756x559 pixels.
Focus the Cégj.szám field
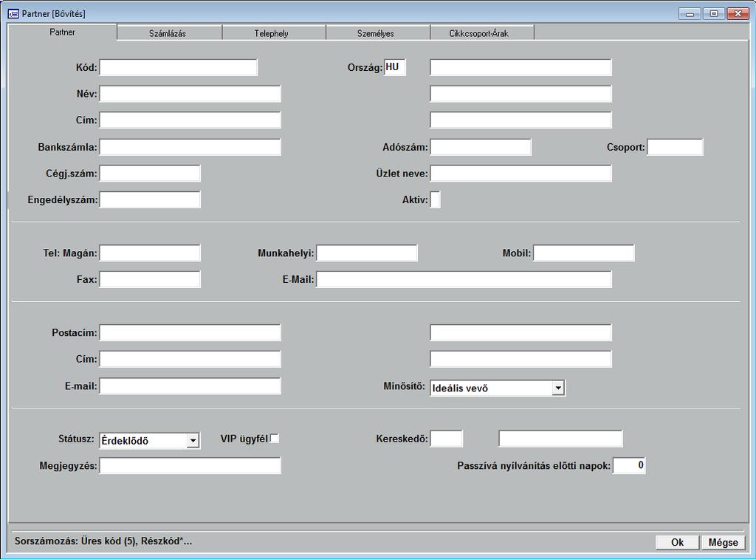point(150,173)
